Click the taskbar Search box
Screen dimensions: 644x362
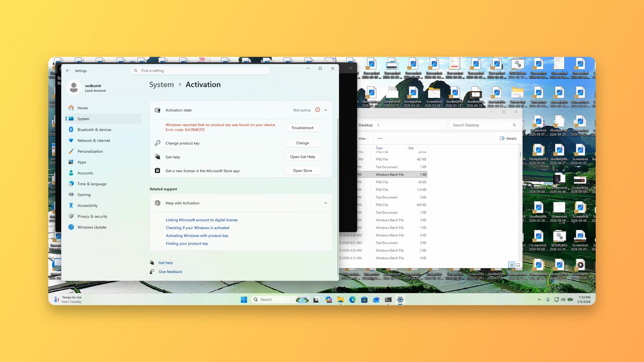280,300
